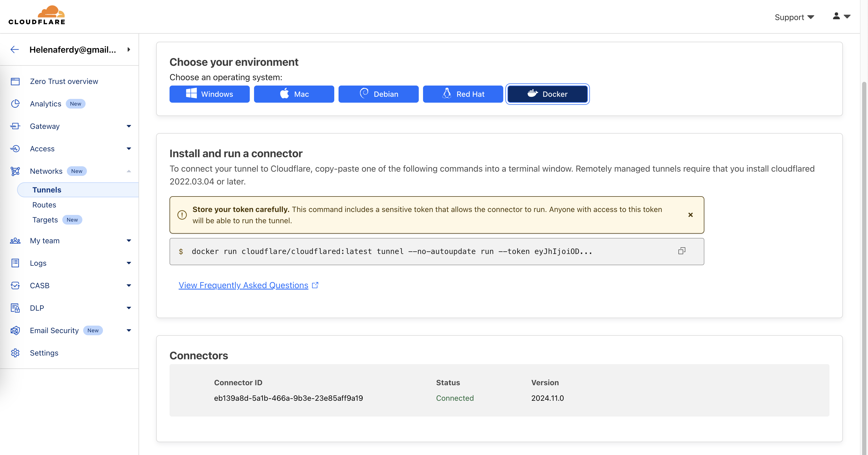Open Targets submenu item
The height and width of the screenshot is (455, 868).
(x=45, y=220)
